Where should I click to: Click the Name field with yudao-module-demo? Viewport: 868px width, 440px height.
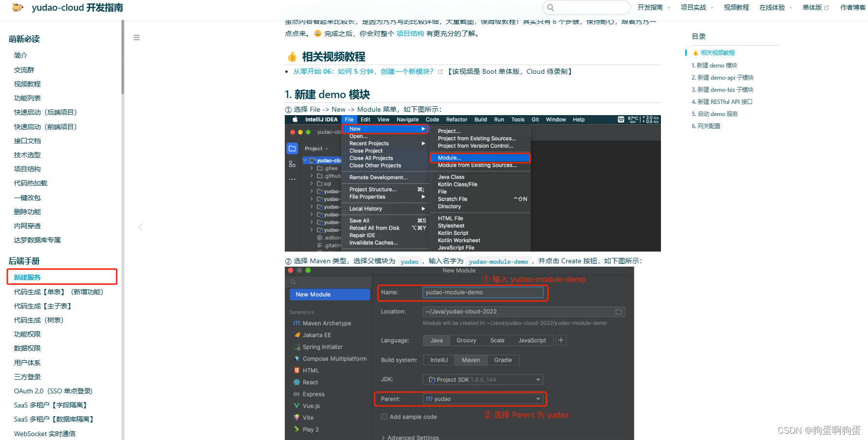[483, 292]
